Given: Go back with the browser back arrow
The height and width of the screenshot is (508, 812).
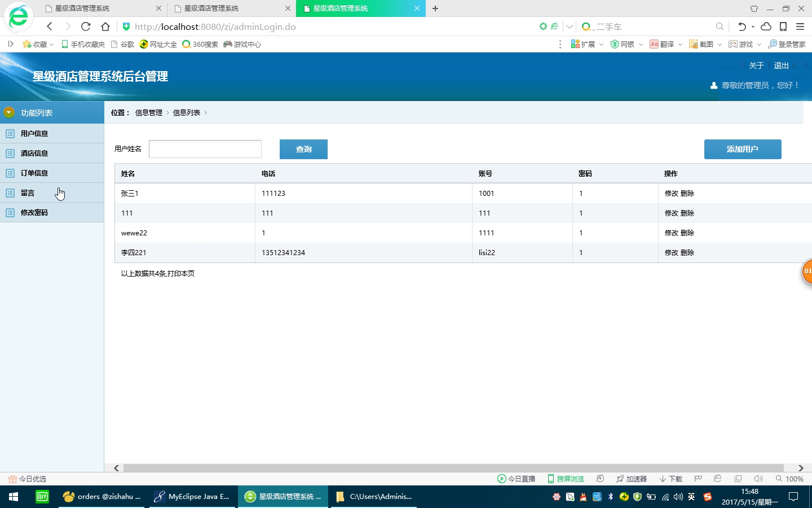Looking at the screenshot, I should (x=50, y=27).
